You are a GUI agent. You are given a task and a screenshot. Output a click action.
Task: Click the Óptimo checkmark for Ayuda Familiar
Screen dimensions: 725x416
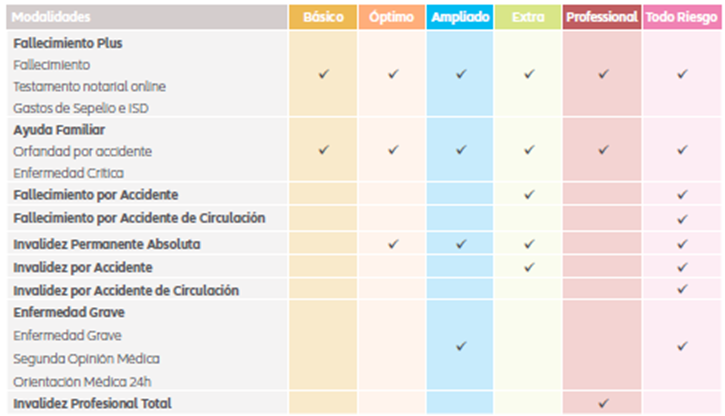[393, 150]
